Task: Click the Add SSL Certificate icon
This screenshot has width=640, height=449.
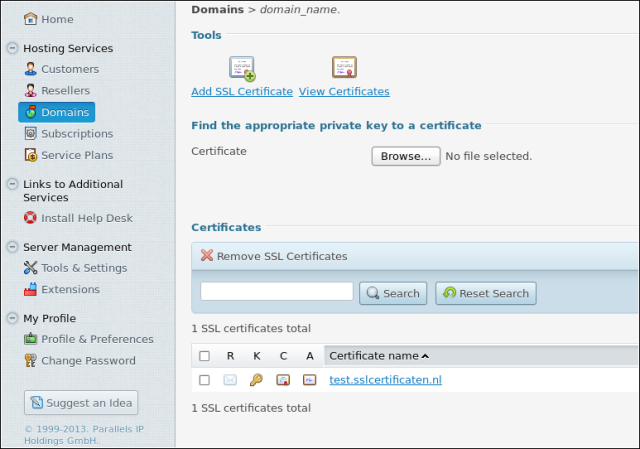Action: pos(242,68)
